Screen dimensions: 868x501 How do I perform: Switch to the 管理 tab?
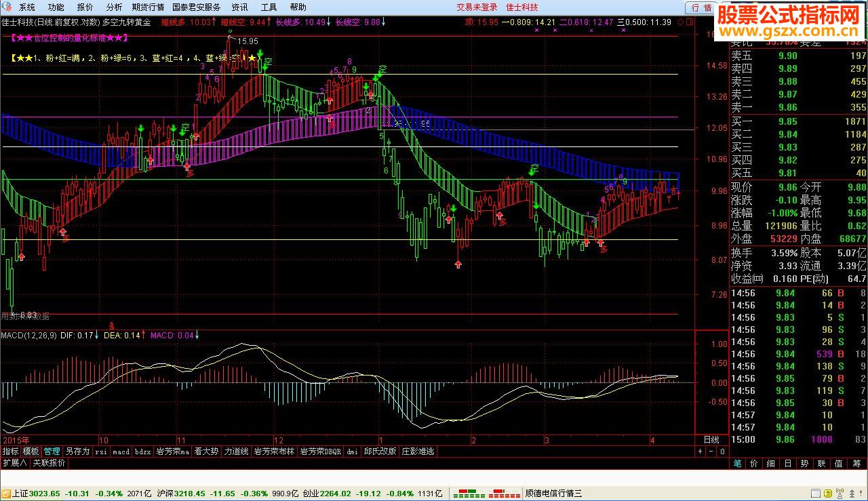52,451
